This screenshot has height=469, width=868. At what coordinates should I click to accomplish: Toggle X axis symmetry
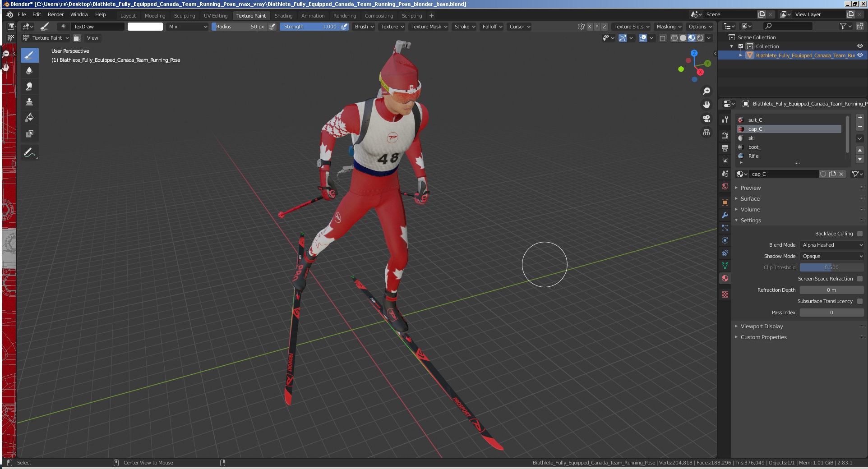589,27
